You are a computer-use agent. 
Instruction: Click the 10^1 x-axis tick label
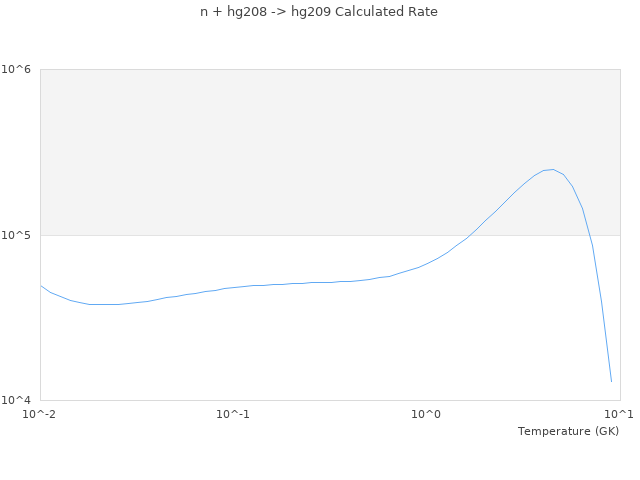tap(619, 414)
